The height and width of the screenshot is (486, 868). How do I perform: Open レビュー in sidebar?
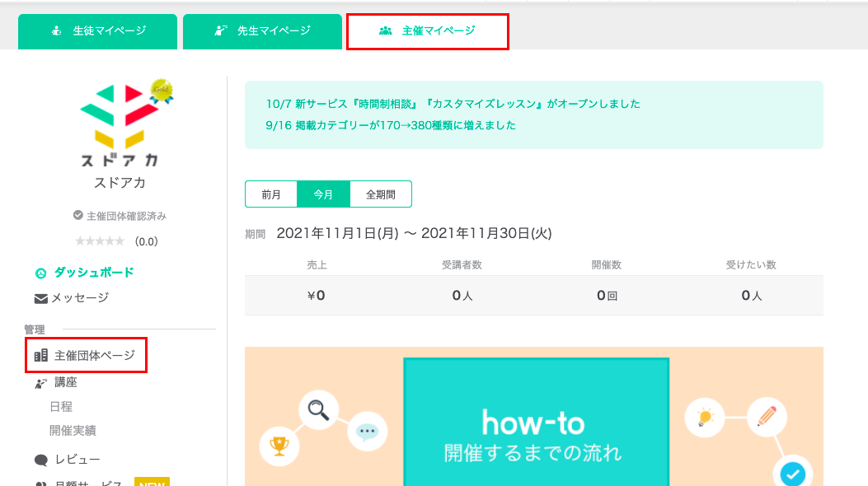77,460
